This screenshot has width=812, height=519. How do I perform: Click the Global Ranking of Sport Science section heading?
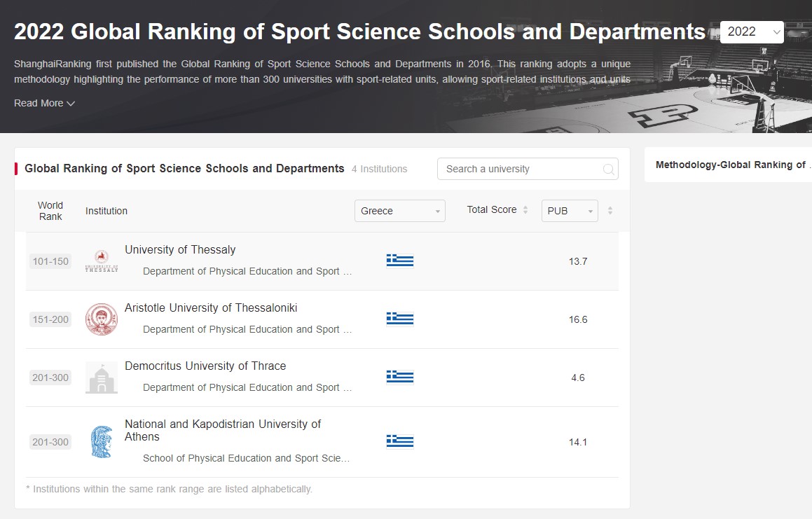coord(184,168)
